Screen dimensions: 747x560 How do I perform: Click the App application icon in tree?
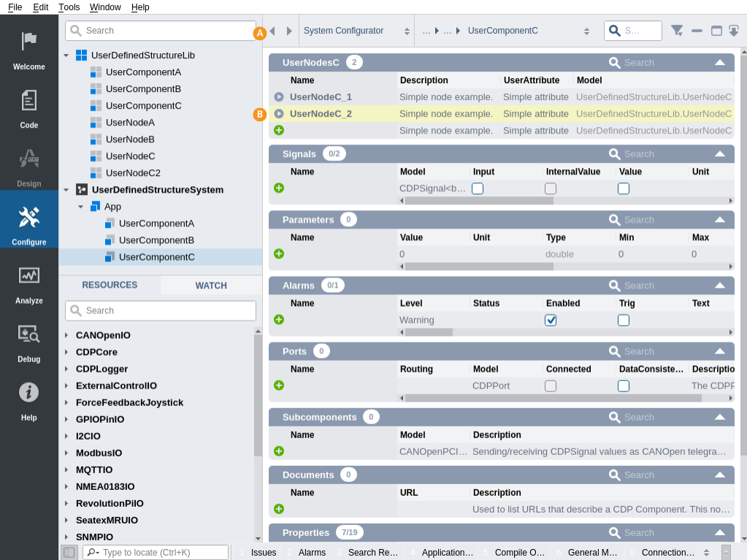[x=95, y=207]
